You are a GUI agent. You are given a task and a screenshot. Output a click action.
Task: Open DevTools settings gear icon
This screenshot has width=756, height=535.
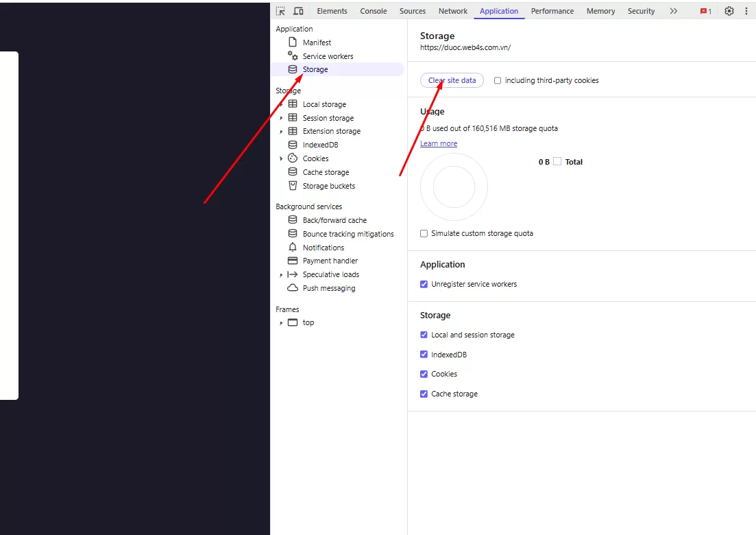click(729, 11)
